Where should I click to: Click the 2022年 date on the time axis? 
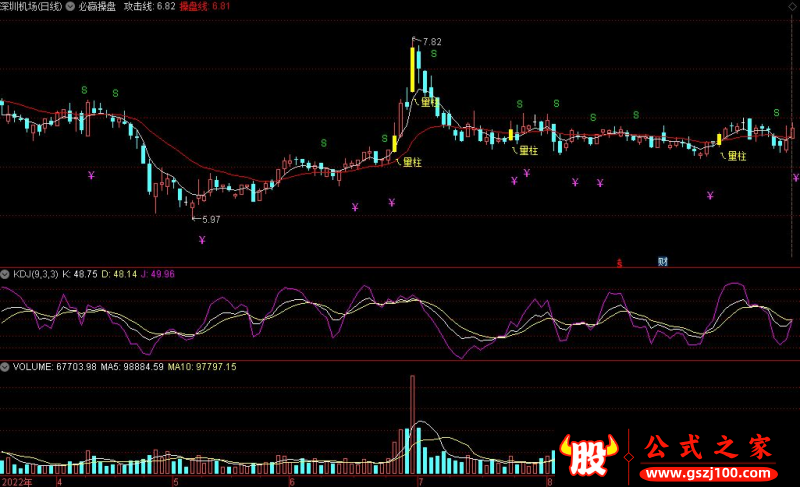click(17, 481)
